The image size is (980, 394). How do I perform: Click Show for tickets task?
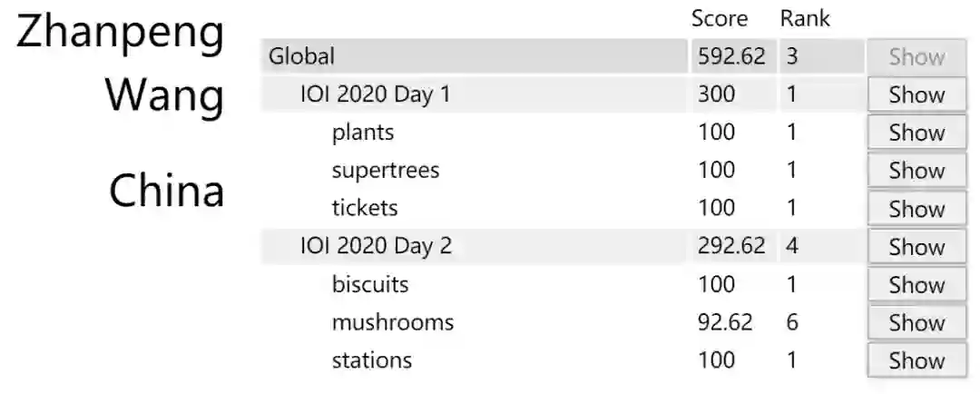tap(916, 209)
